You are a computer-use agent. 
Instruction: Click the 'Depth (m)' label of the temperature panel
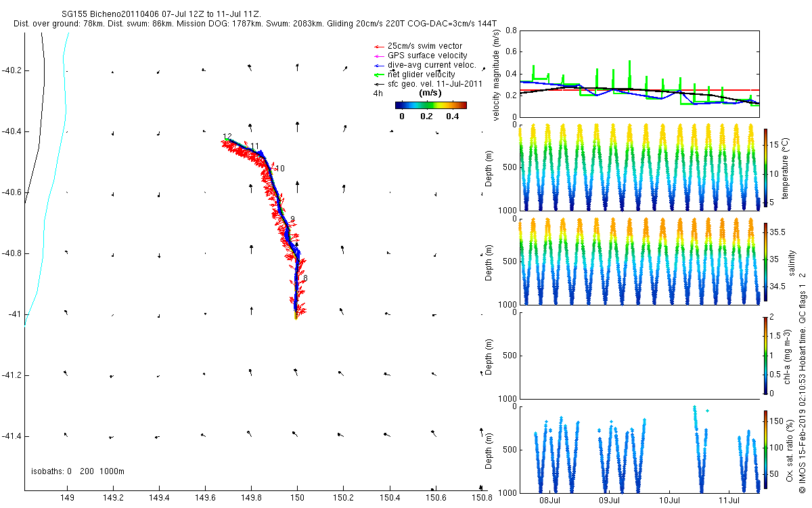[x=489, y=168]
